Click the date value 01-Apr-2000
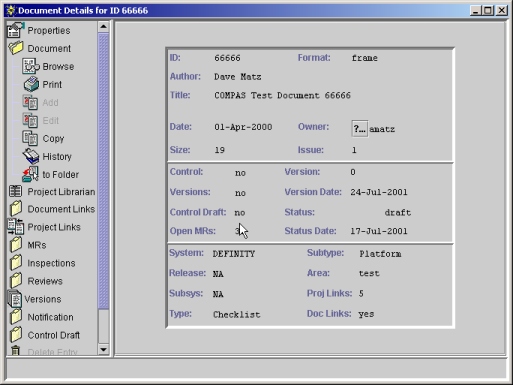 click(x=243, y=127)
